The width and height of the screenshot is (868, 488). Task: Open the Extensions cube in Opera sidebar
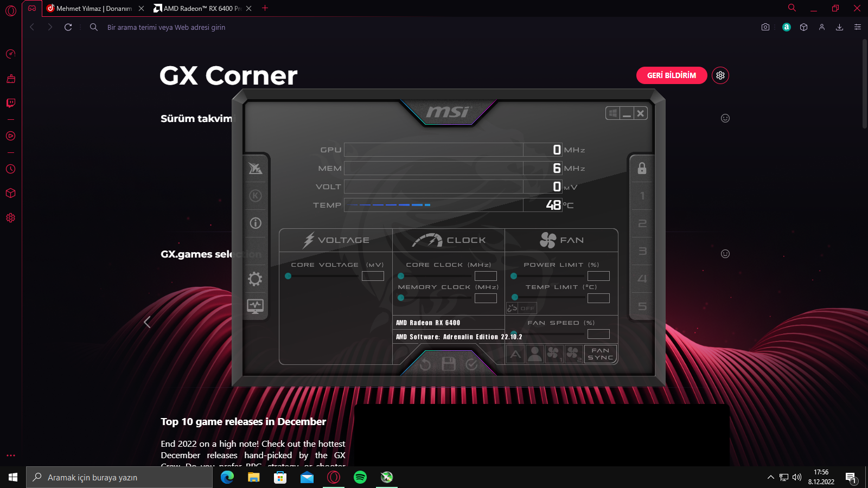[x=11, y=193]
